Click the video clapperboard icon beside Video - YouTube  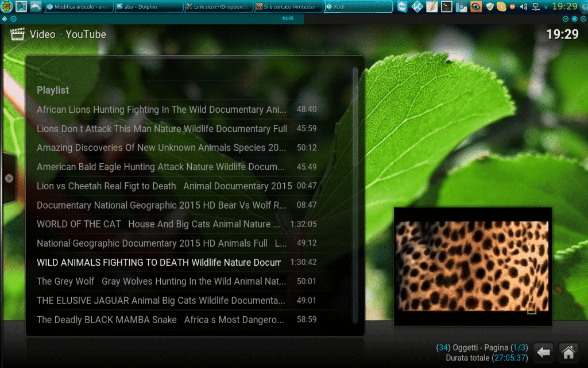point(17,34)
